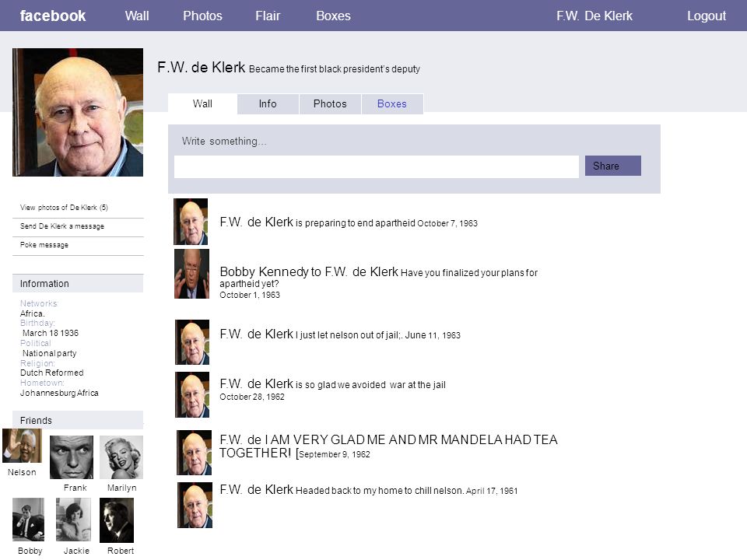Click the Frank friend name
This screenshot has height=560, width=747.
pos(75,488)
